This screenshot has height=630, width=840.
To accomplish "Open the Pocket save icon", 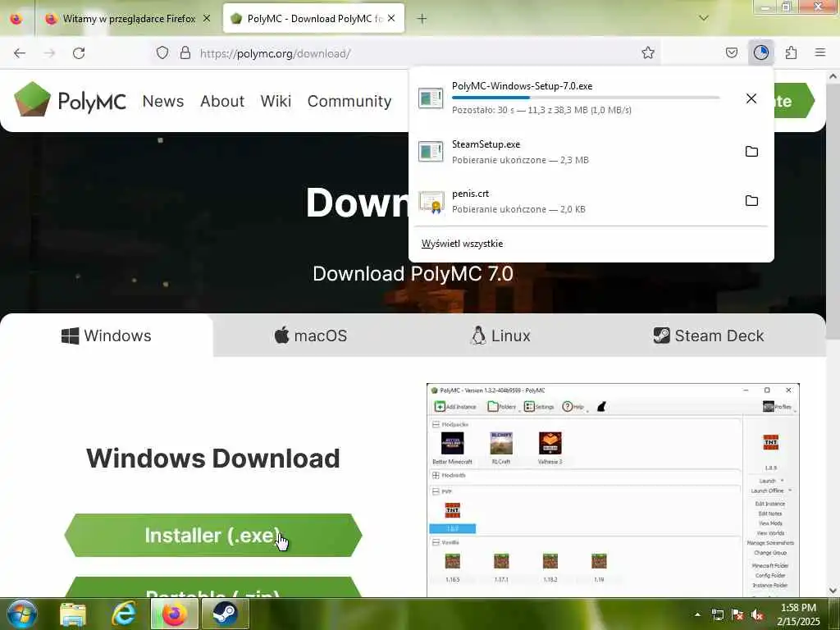I will (x=732, y=52).
